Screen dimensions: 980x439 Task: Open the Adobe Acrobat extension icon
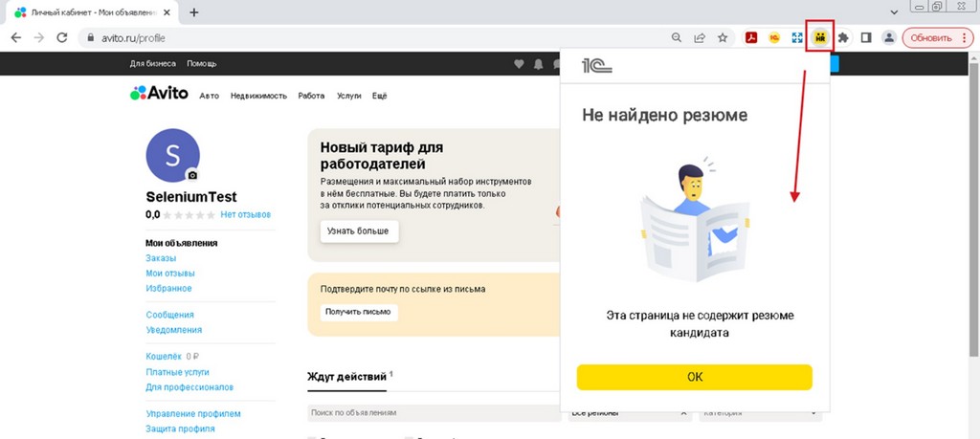751,37
